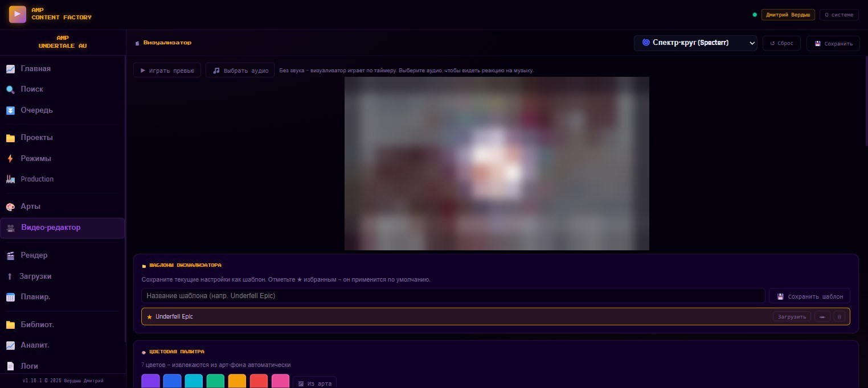Click the Дмитрий Вердыш user badge

788,15
